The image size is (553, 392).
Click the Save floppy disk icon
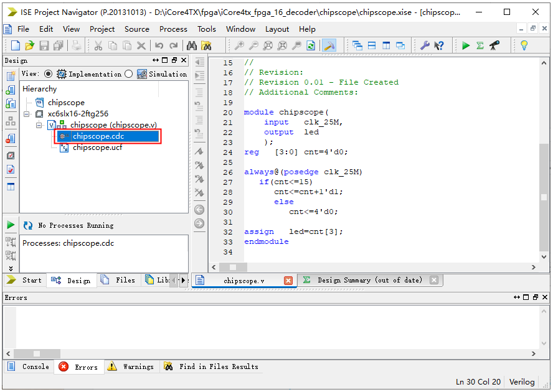coord(44,45)
